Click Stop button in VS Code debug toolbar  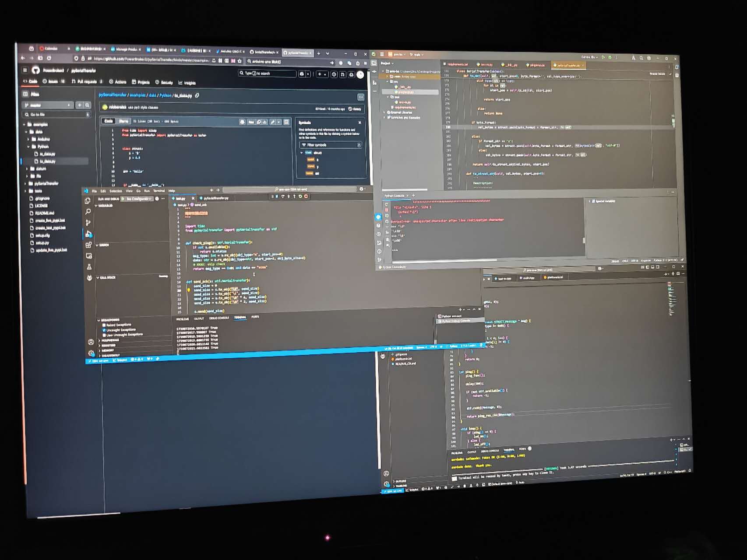coord(306,196)
